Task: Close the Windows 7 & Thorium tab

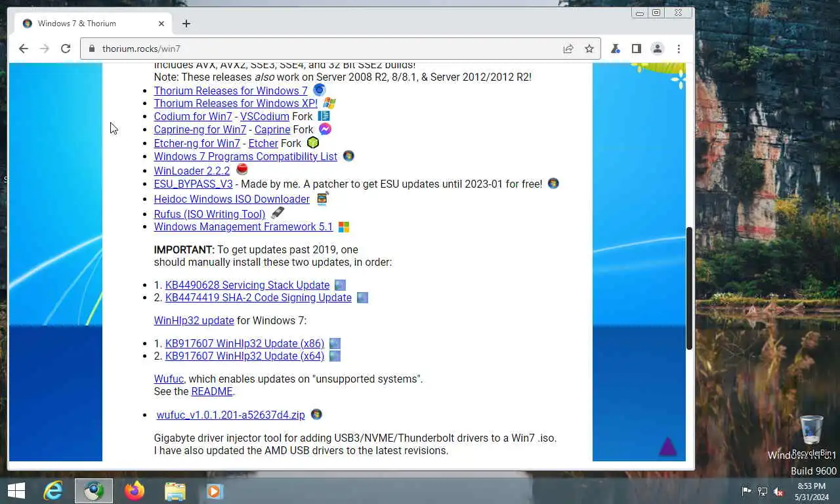Action: point(161,24)
